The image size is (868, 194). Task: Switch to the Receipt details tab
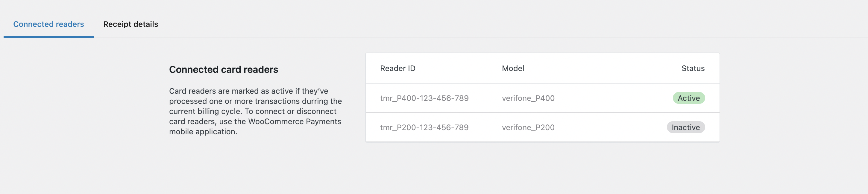point(130,24)
